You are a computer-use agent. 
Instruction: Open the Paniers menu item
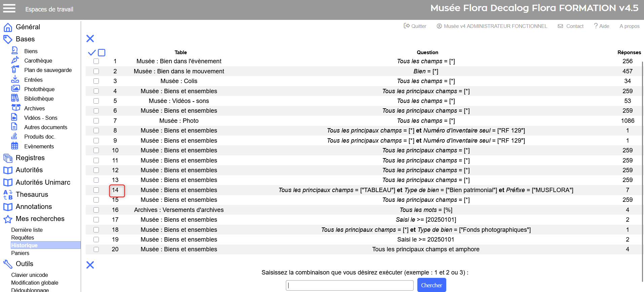(20, 253)
